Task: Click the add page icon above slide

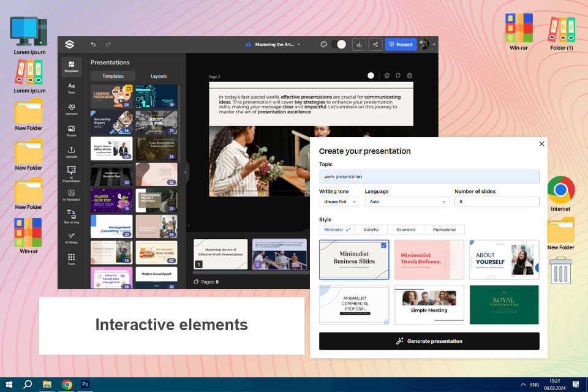Action: point(398,76)
